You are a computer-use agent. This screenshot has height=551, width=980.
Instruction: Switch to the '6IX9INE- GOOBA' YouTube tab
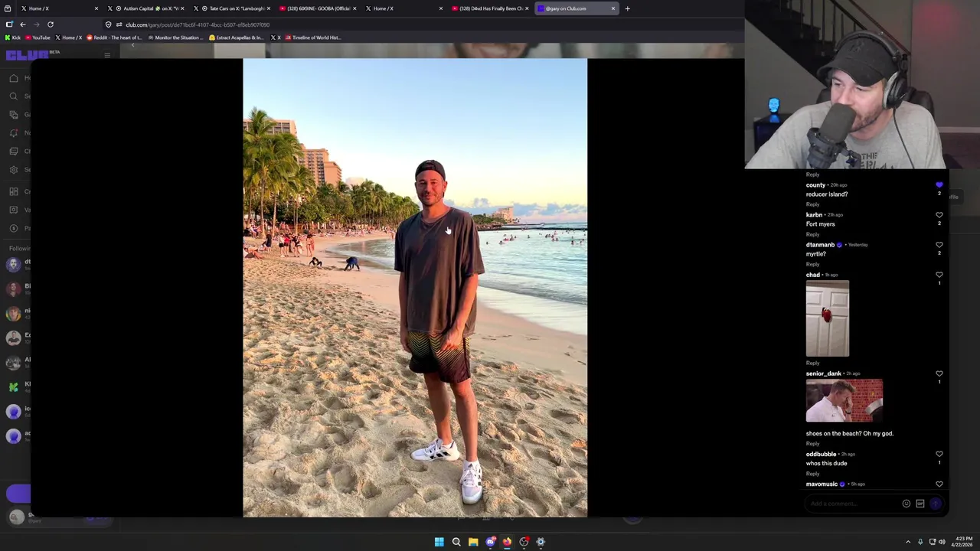coord(317,8)
